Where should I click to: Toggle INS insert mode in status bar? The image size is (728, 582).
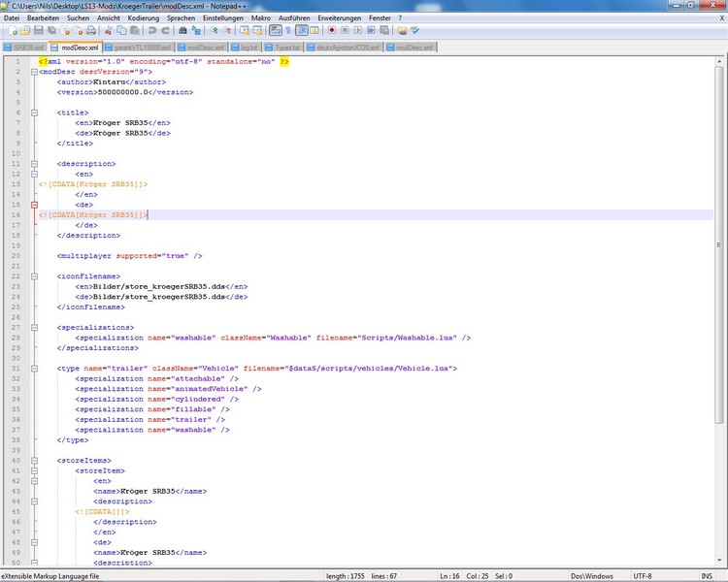pyautogui.click(x=707, y=576)
